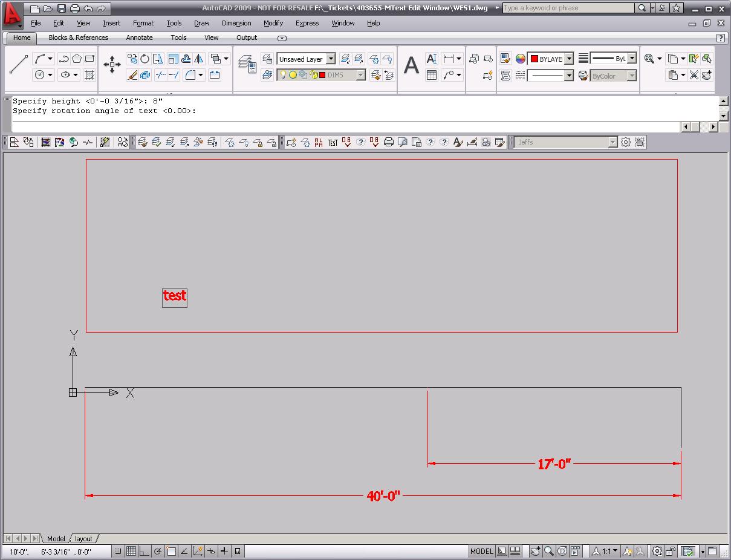
Task: Click the 40'-0" dimension text
Action: coord(383,497)
